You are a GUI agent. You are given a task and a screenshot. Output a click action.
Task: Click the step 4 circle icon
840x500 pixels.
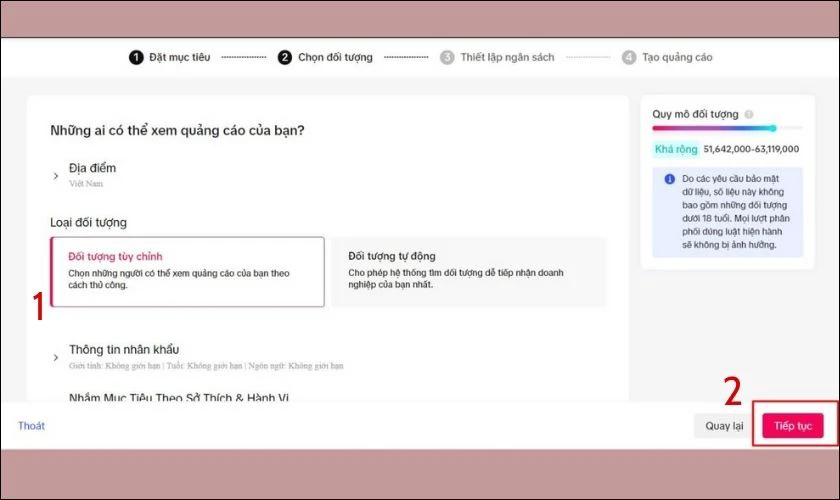[x=629, y=57]
